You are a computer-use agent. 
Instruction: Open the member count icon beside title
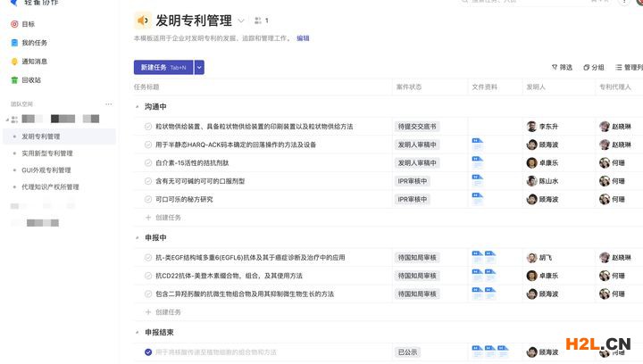(258, 21)
